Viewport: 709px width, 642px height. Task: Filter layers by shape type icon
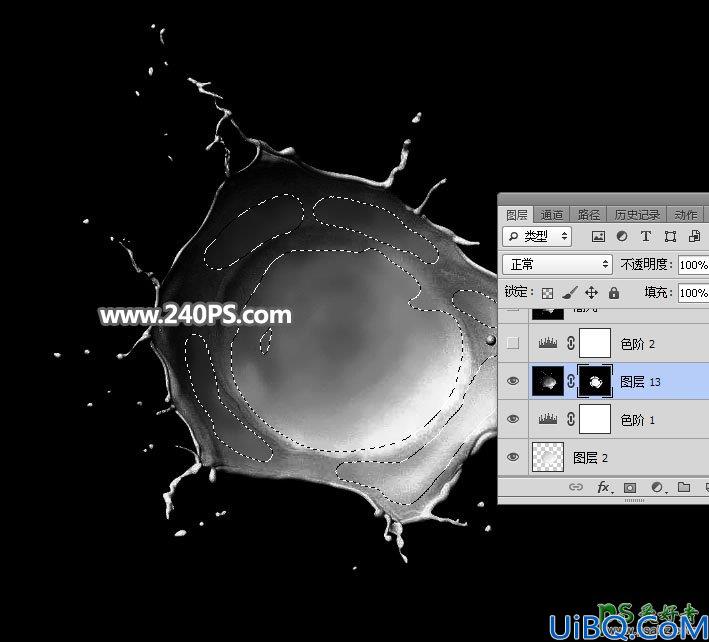pos(670,236)
